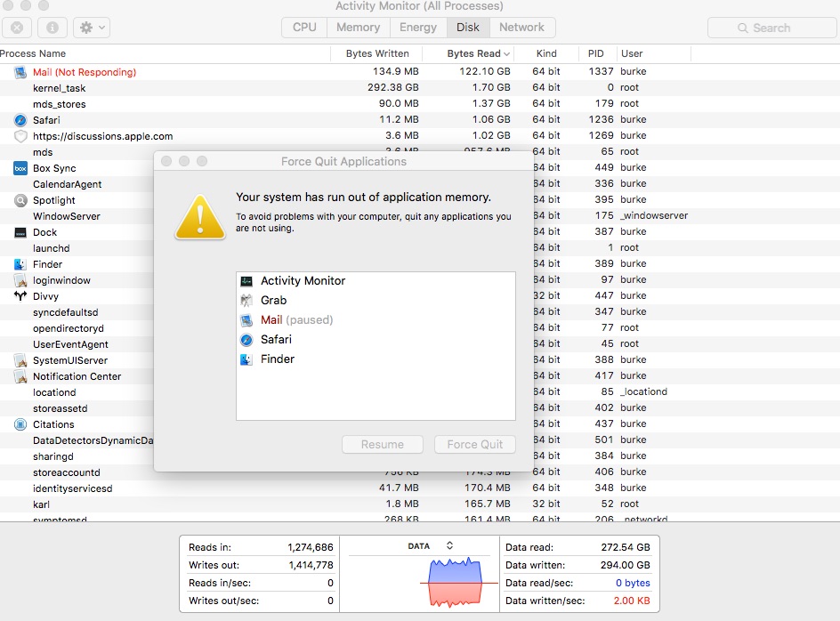Click the Safari icon in Force Quit list
840x621 pixels.
tap(246, 340)
